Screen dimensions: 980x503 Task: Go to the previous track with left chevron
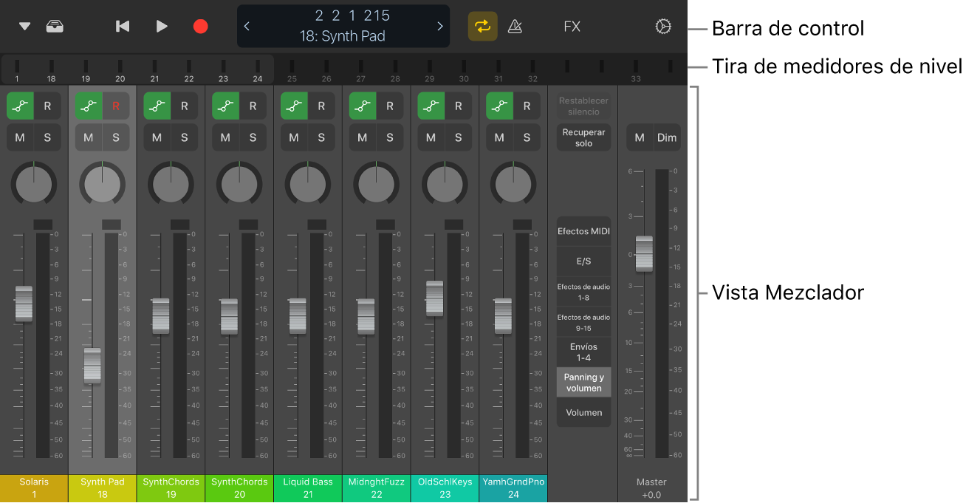(247, 27)
